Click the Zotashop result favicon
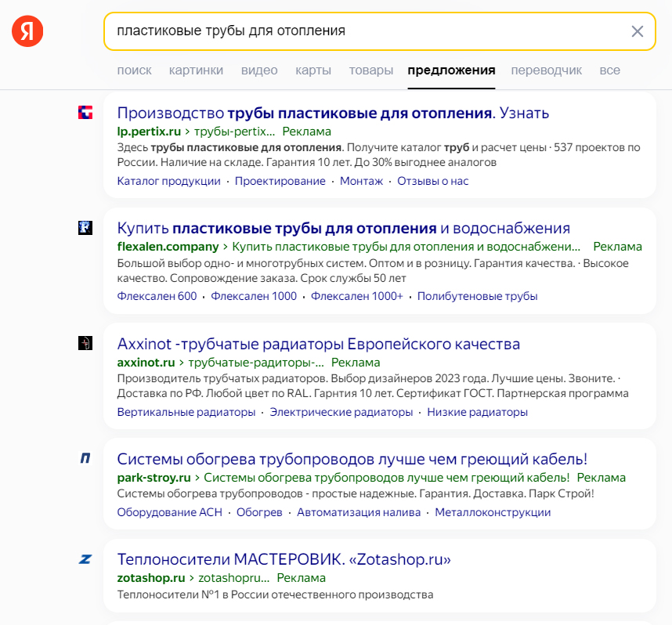The width and height of the screenshot is (672, 625). tap(85, 558)
